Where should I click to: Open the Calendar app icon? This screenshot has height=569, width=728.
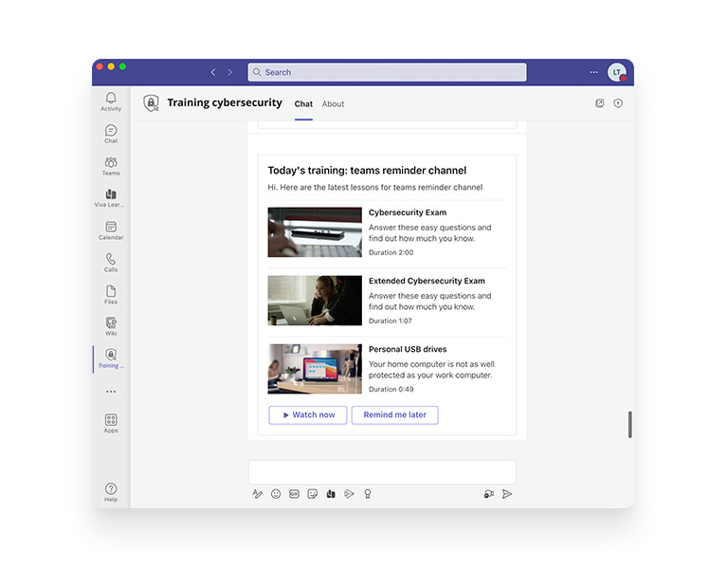tap(111, 230)
